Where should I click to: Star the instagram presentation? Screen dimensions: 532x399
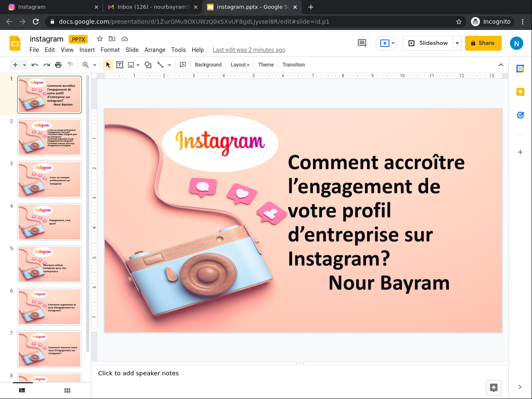click(x=100, y=39)
